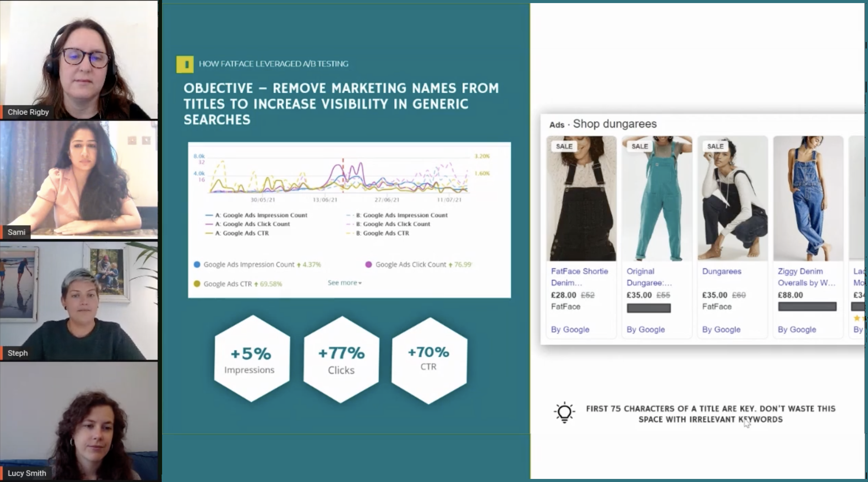Image resolution: width=868 pixels, height=482 pixels.
Task: Click the +77% Clicks hexagon
Action: click(341, 359)
